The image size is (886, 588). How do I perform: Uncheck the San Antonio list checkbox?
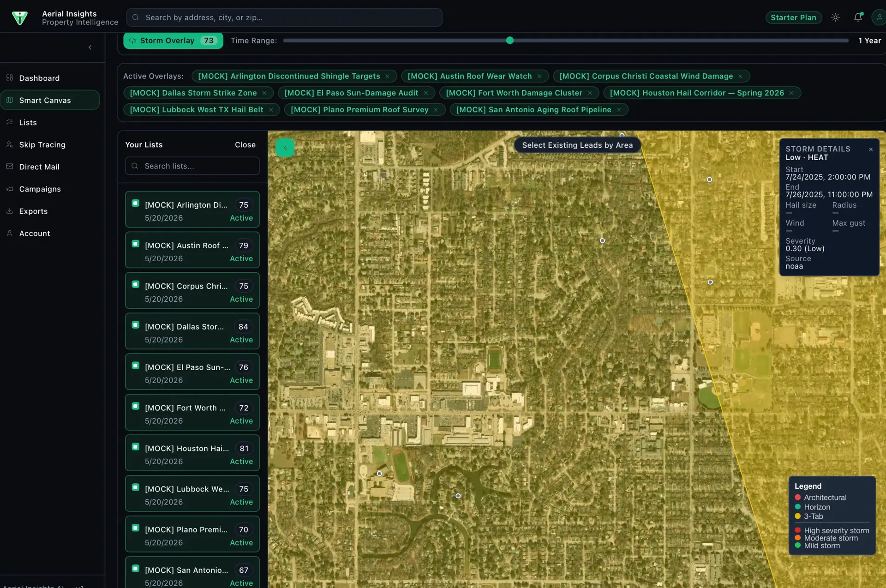coord(136,569)
